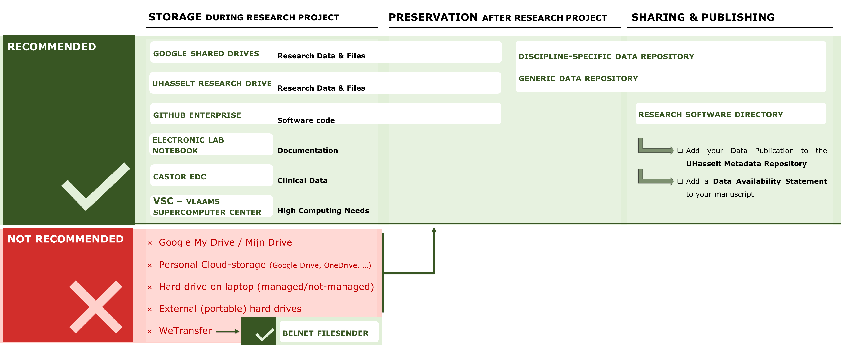The image size is (868, 362).
Task: Click the Discipline-Specific Data Repository text
Action: pos(606,56)
